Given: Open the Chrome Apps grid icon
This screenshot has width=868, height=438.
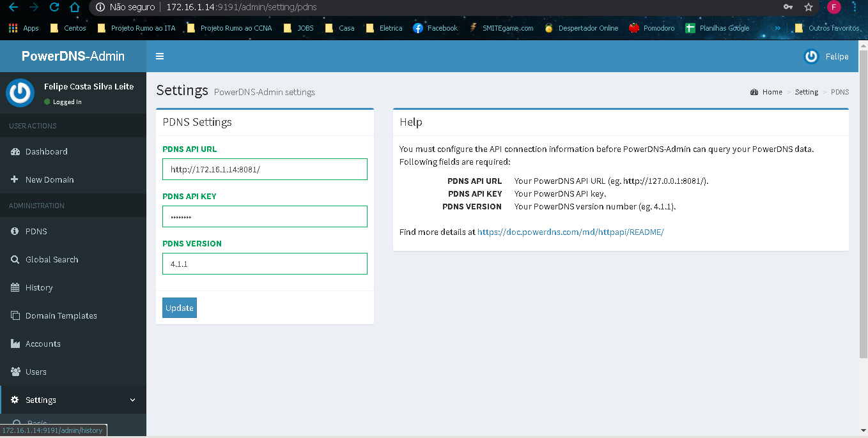Looking at the screenshot, I should (12, 27).
